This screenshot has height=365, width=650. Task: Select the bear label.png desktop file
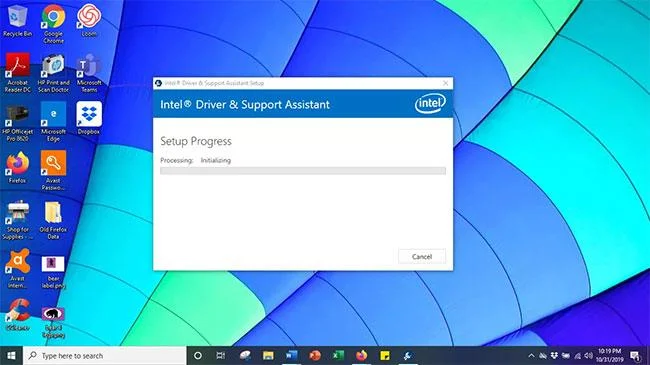point(53,272)
